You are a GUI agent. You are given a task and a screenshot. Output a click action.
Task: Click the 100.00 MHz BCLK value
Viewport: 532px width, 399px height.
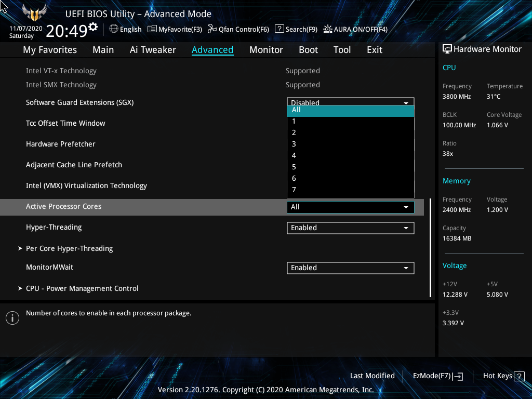[x=459, y=125]
